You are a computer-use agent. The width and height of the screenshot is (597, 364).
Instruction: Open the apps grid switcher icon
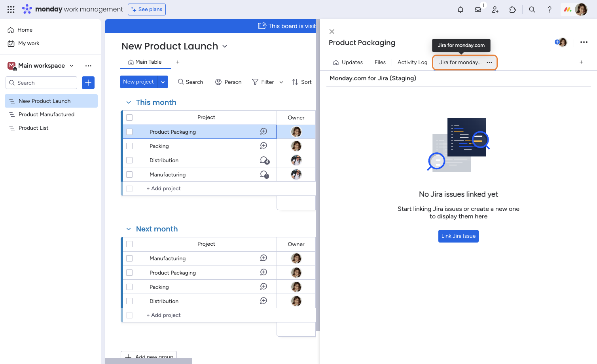(x=11, y=9)
